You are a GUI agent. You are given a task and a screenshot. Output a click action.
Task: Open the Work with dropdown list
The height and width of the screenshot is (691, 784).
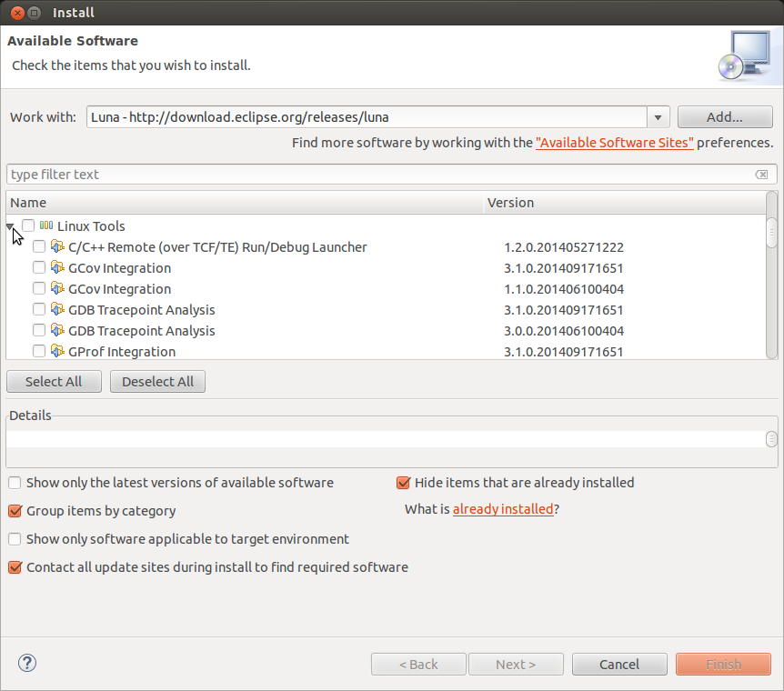pos(658,116)
